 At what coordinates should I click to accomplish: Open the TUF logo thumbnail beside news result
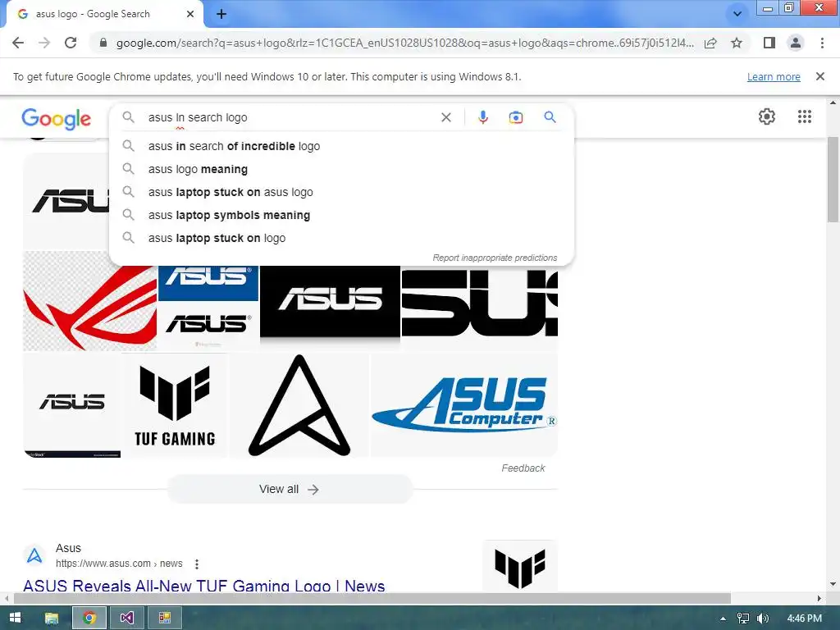coord(519,566)
